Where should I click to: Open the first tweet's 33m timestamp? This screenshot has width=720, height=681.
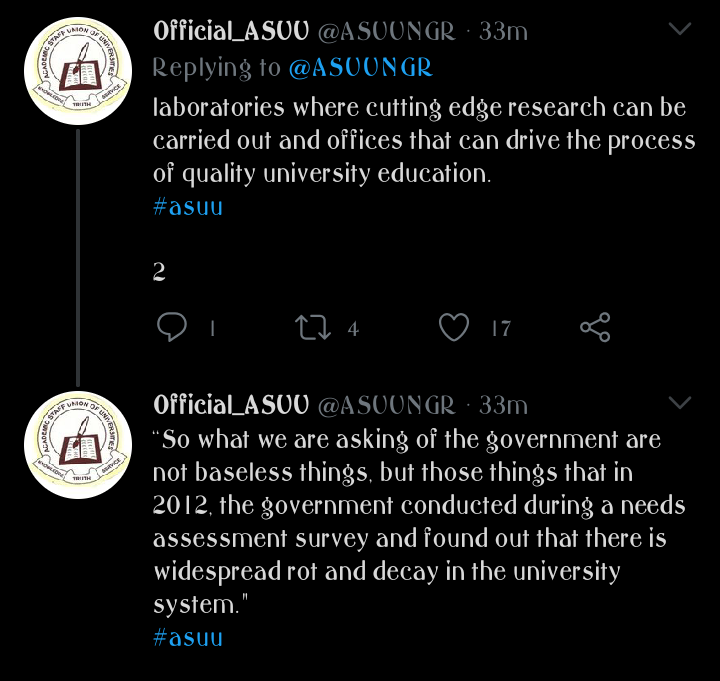(x=503, y=32)
